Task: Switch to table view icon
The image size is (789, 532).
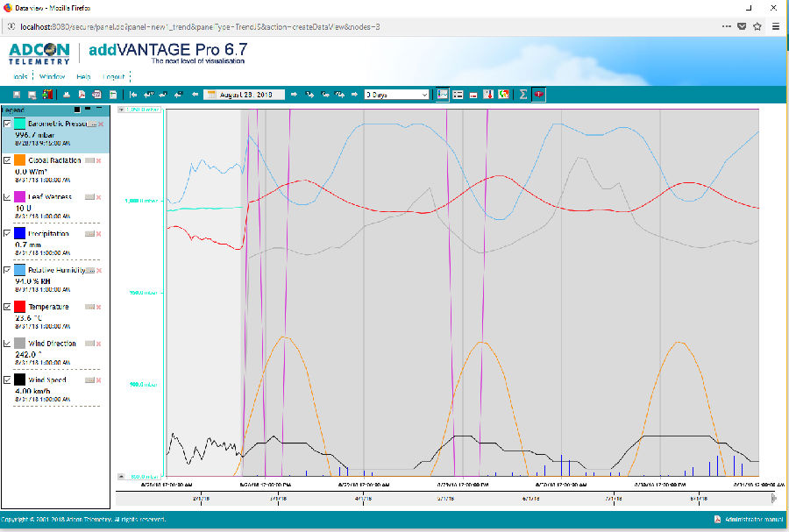Action: tap(458, 94)
